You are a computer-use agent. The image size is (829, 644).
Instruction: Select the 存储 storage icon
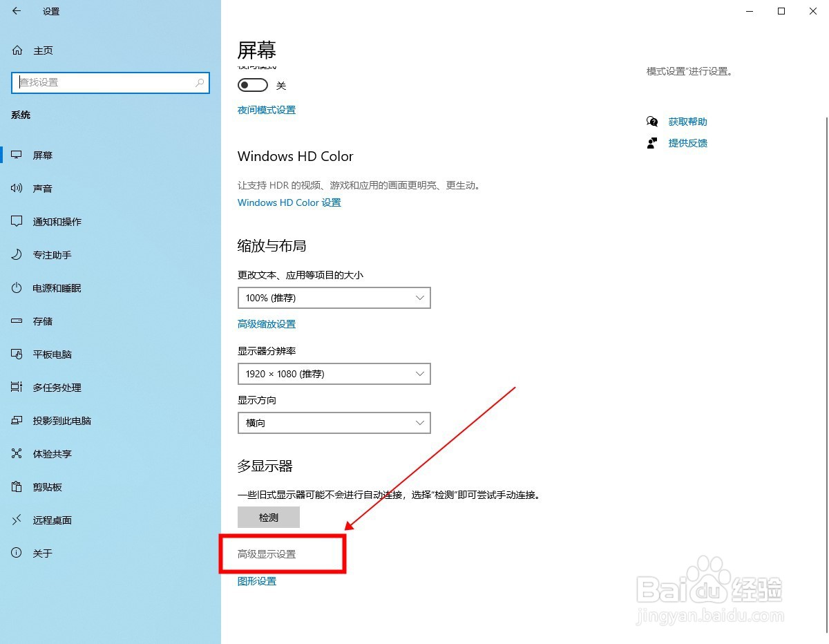coord(17,321)
